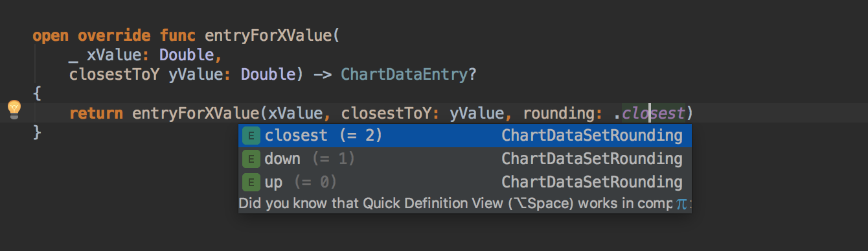The image size is (868, 251).
Task: Choose the 'down (= 1)' completion suggestion
Action: pos(464,159)
